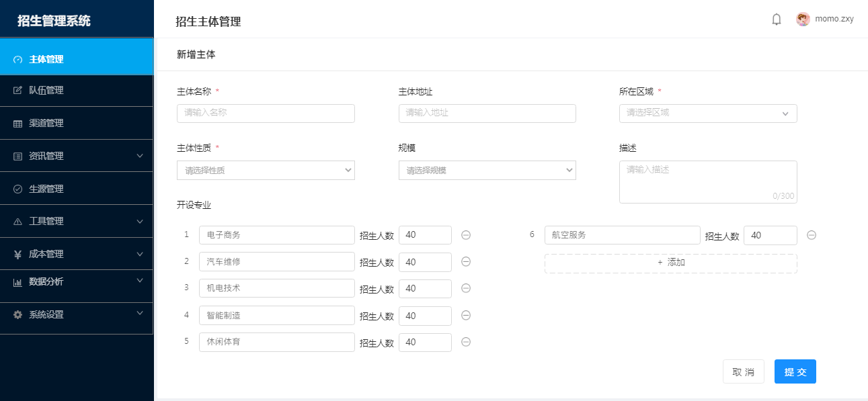Open the 所在区域 region dropdown
The width and height of the screenshot is (868, 401).
708,114
